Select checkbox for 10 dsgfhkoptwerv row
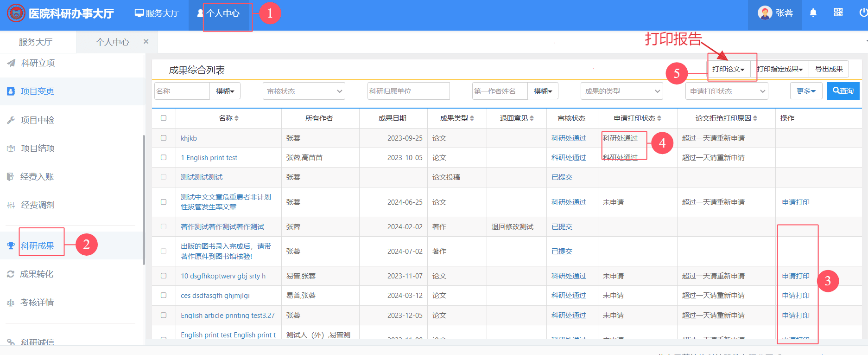Image resolution: width=868 pixels, height=355 pixels. coord(164,276)
